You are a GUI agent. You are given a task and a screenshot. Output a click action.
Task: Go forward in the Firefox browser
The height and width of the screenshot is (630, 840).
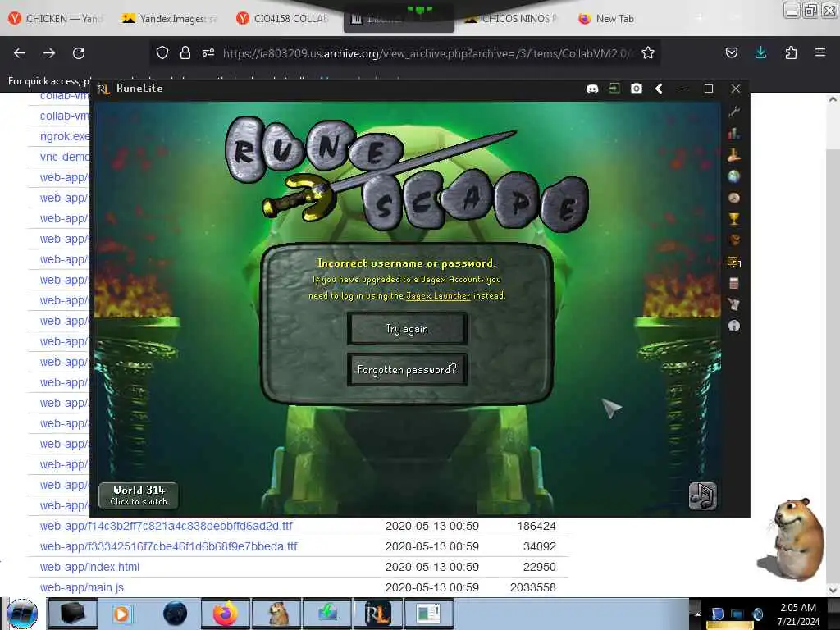[x=49, y=53]
